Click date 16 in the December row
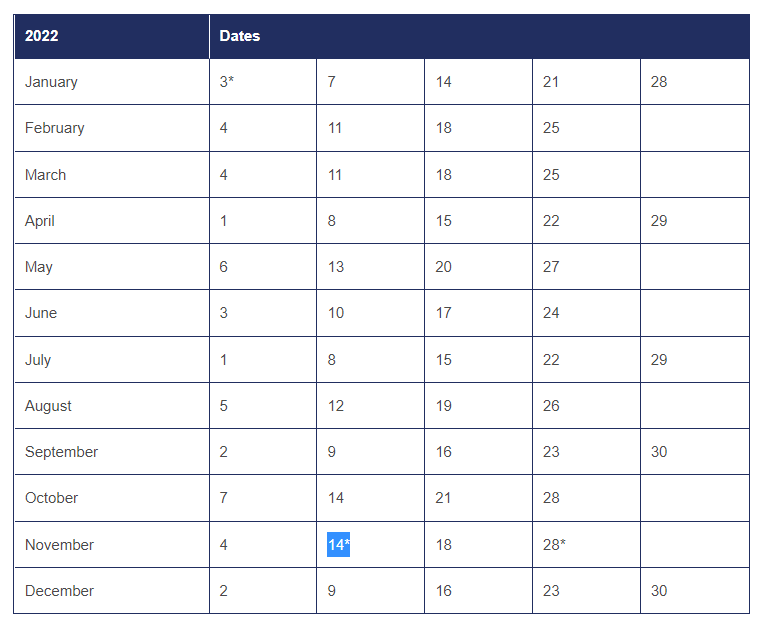 point(443,591)
